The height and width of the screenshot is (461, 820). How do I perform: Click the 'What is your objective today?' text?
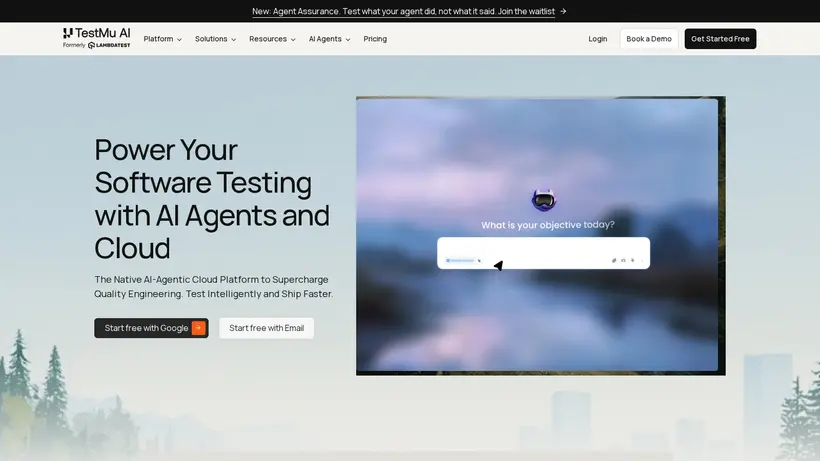click(x=548, y=225)
